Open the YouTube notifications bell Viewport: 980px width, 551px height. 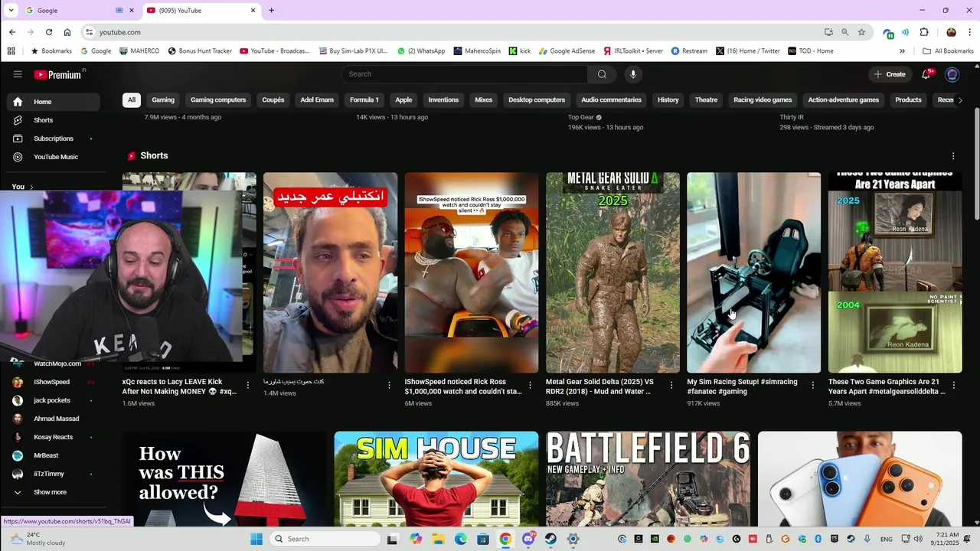click(926, 74)
